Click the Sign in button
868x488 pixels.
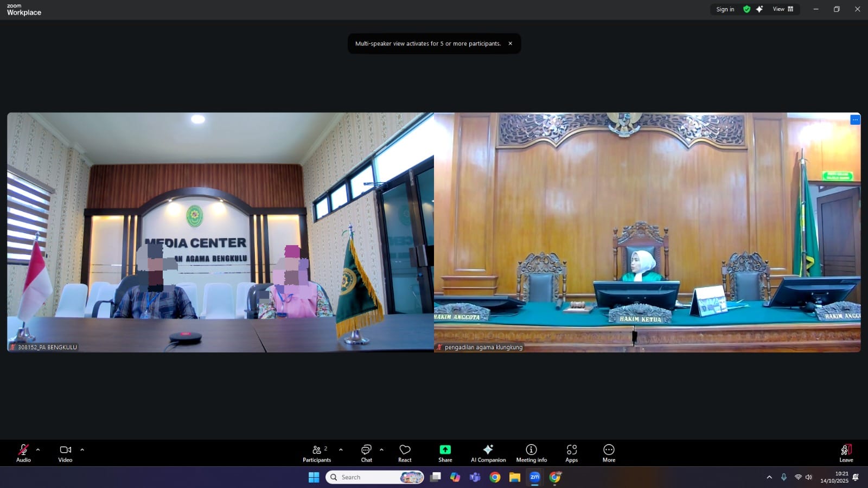coord(725,9)
